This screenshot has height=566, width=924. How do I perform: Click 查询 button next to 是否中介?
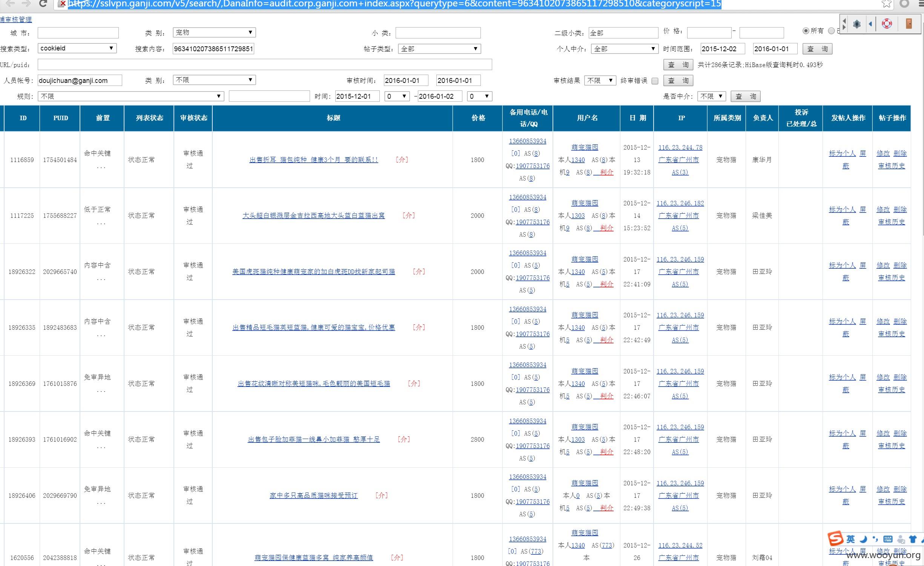coord(746,96)
